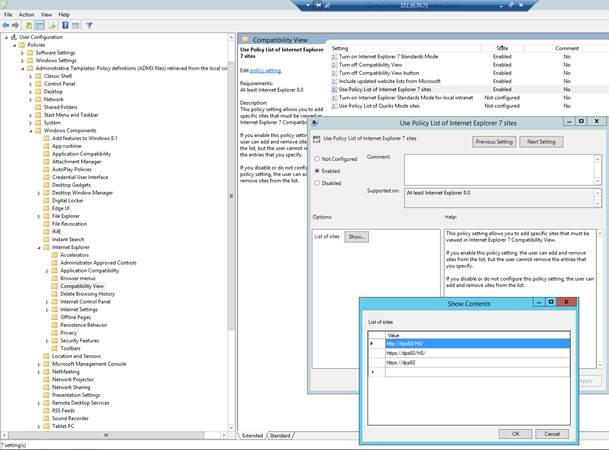The height and width of the screenshot is (450, 609).
Task: Click OK in Show Contents dialog
Action: click(515, 434)
